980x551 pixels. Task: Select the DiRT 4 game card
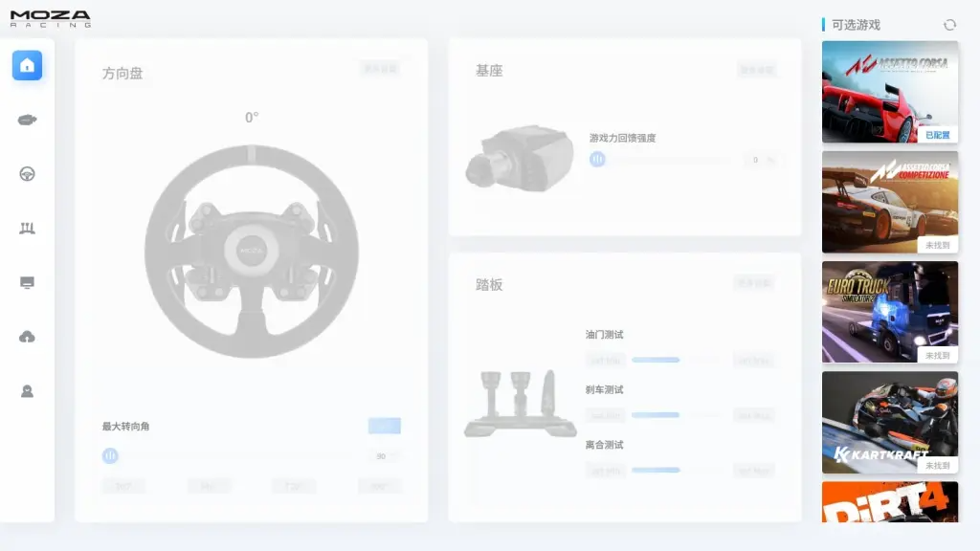click(889, 501)
